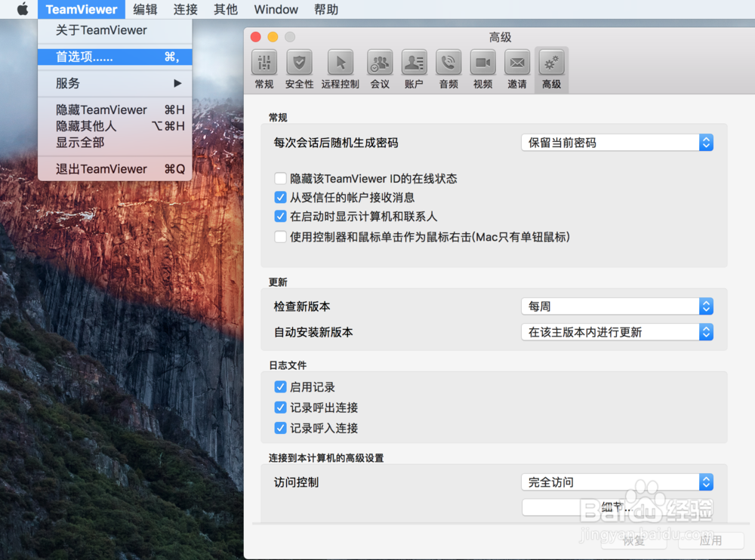Open 音频 settings in TeamViewer preferences
This screenshot has height=560, width=755.
point(448,69)
